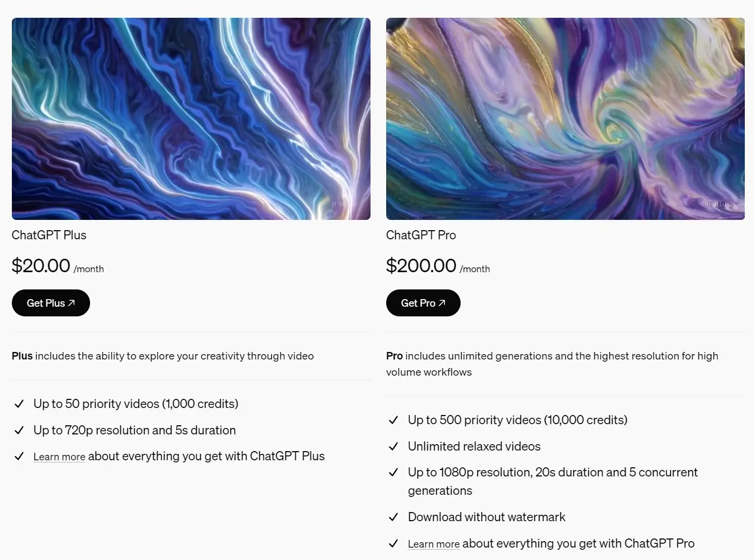Click checkmark beside 500 priority videos

tap(393, 420)
